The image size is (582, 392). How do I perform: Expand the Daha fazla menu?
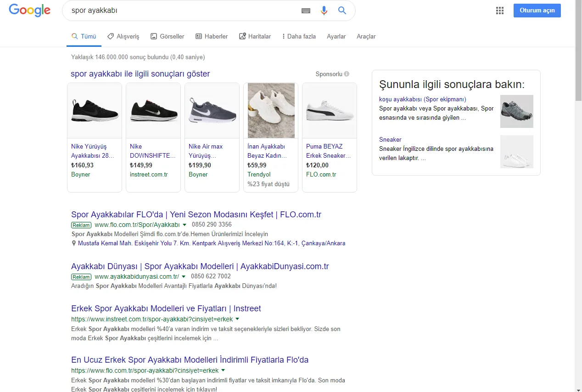pyautogui.click(x=299, y=36)
